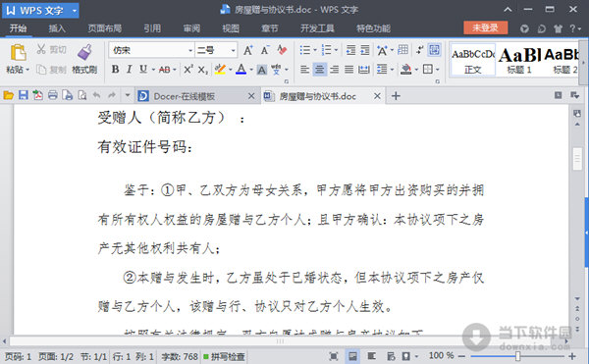
Task: Toggle Bold formatting
Action: pyautogui.click(x=115, y=70)
